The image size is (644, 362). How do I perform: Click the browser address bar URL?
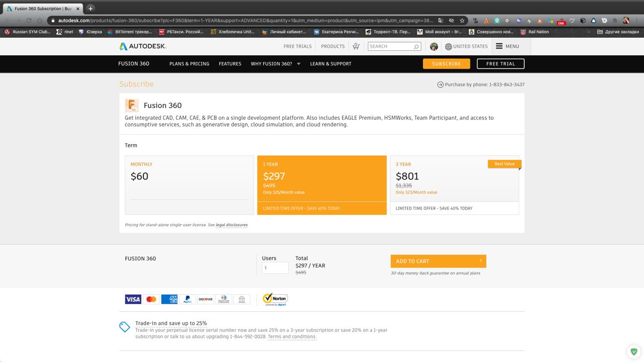tap(246, 21)
